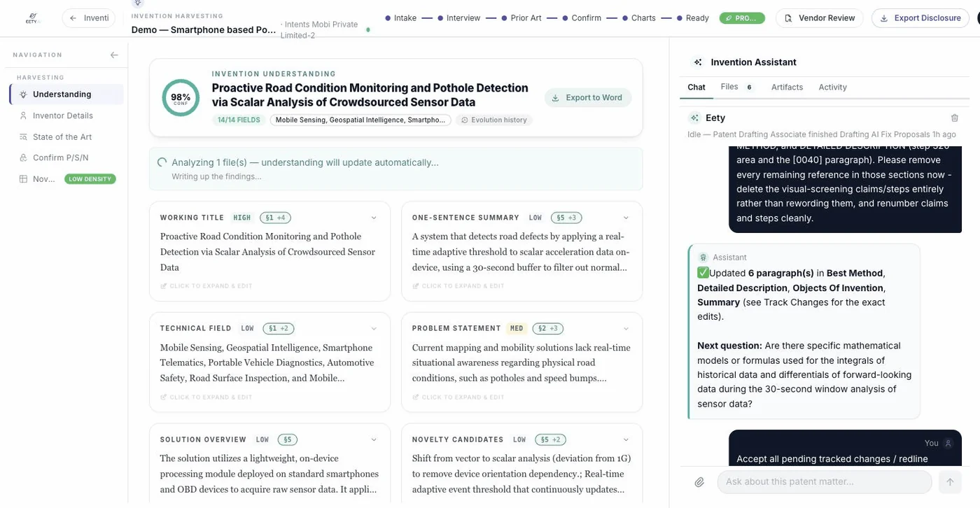Open Evolution history
This screenshot has width=980, height=508.
pos(494,120)
